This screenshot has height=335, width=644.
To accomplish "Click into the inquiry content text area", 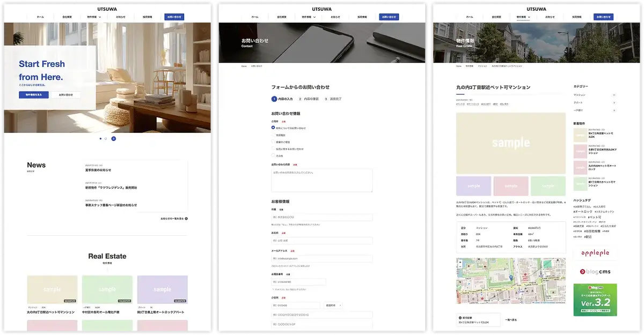I will (321, 180).
